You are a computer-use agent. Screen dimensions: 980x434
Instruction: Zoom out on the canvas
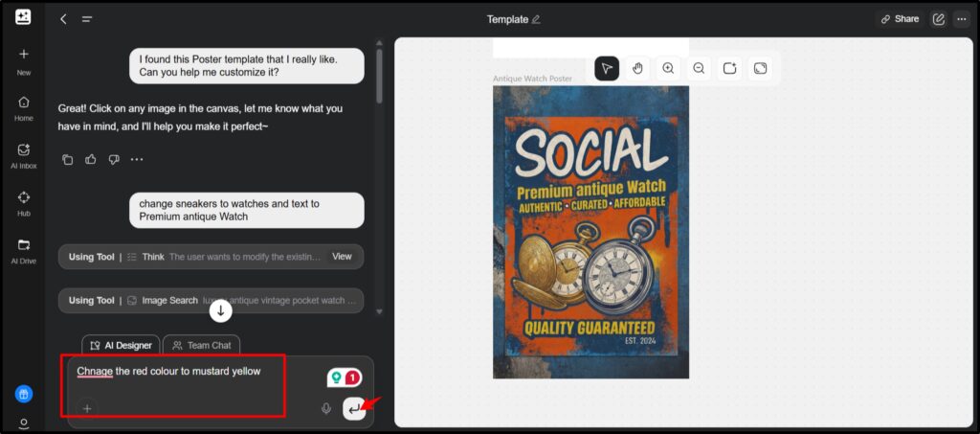point(699,68)
